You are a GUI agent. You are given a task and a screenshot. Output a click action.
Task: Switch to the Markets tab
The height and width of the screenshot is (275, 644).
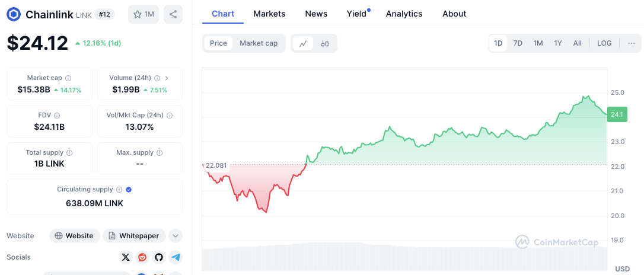pos(269,14)
